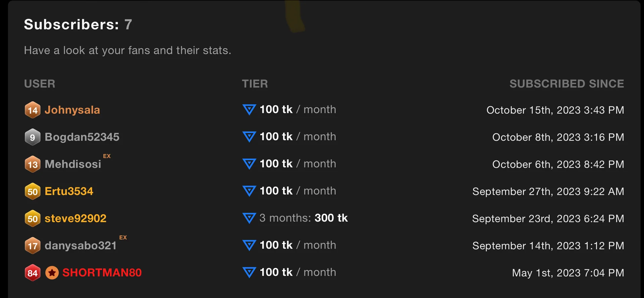Image resolution: width=644 pixels, height=298 pixels.
Task: Click steve92902's gold level 50 badge
Action: 33,219
